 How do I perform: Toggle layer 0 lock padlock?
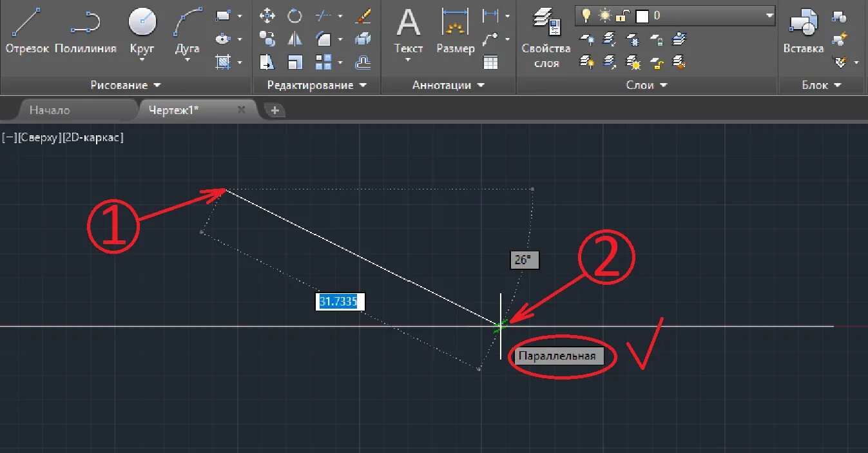pyautogui.click(x=623, y=15)
